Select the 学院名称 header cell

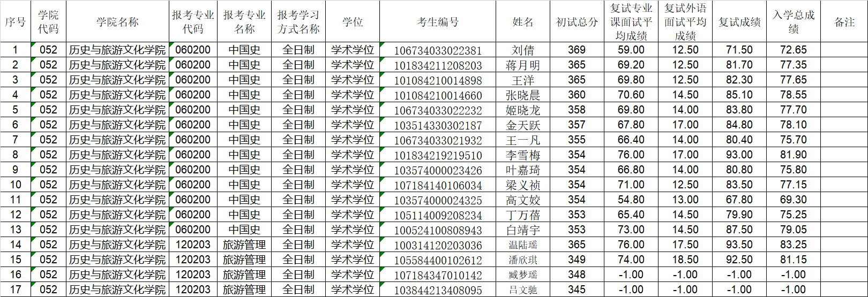117,22
